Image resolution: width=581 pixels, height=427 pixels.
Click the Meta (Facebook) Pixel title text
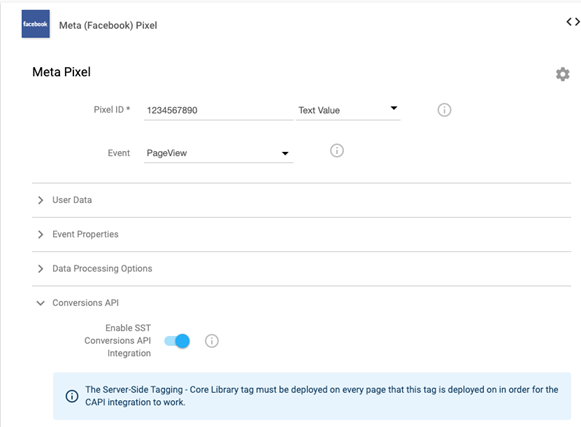pyautogui.click(x=108, y=25)
